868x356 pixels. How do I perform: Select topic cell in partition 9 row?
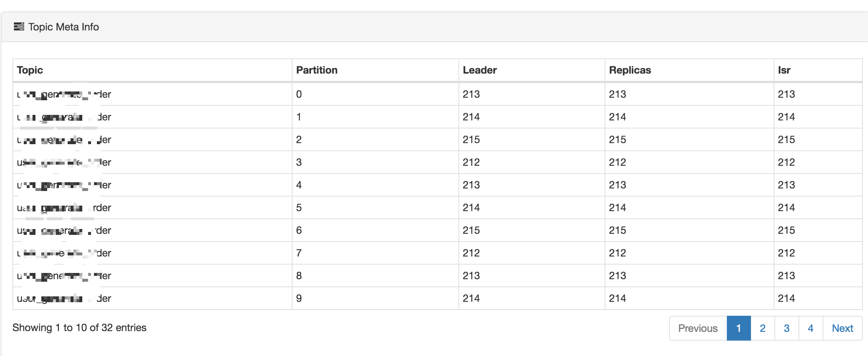pos(152,299)
